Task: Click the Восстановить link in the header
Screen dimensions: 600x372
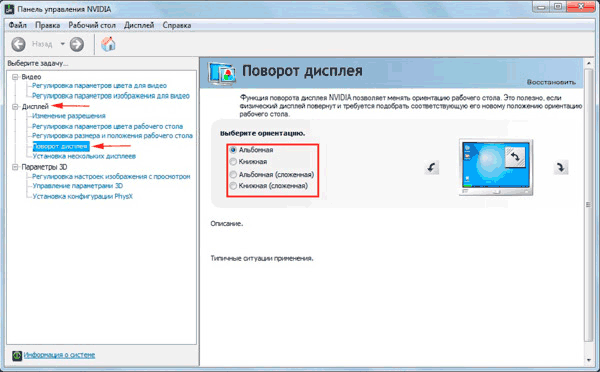Action: click(x=551, y=82)
